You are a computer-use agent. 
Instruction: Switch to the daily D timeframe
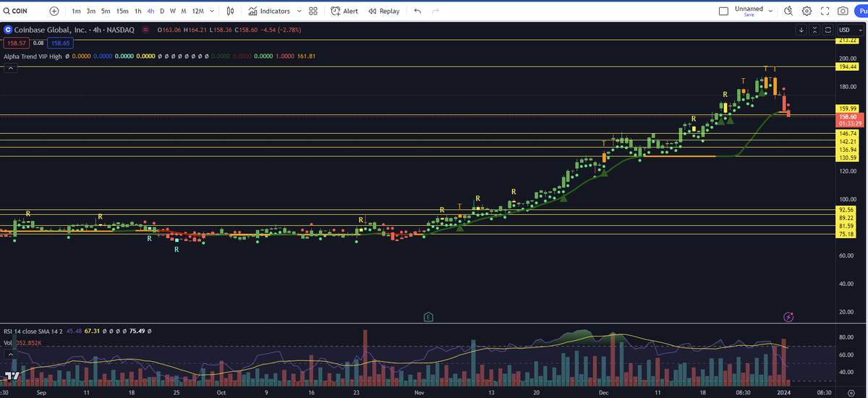[x=162, y=11]
